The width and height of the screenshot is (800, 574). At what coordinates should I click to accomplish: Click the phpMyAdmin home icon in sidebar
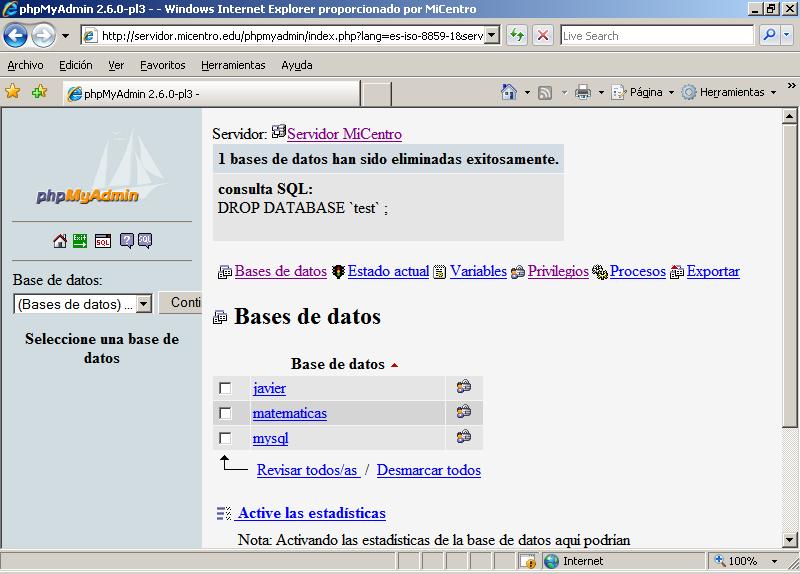(60, 241)
